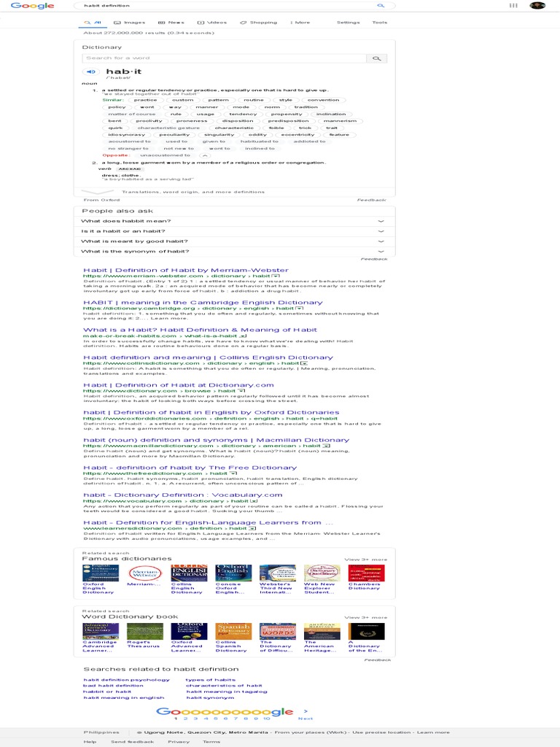Image resolution: width=560 pixels, height=747 pixels.
Task: Open the Collins result URL dropdown arrow
Action: pos(304,363)
